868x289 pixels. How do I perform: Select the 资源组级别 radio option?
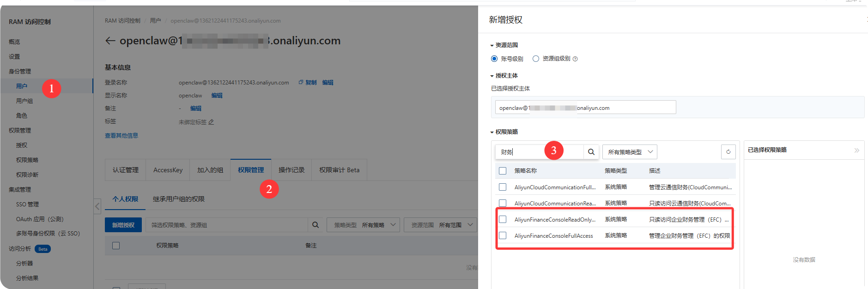click(536, 59)
